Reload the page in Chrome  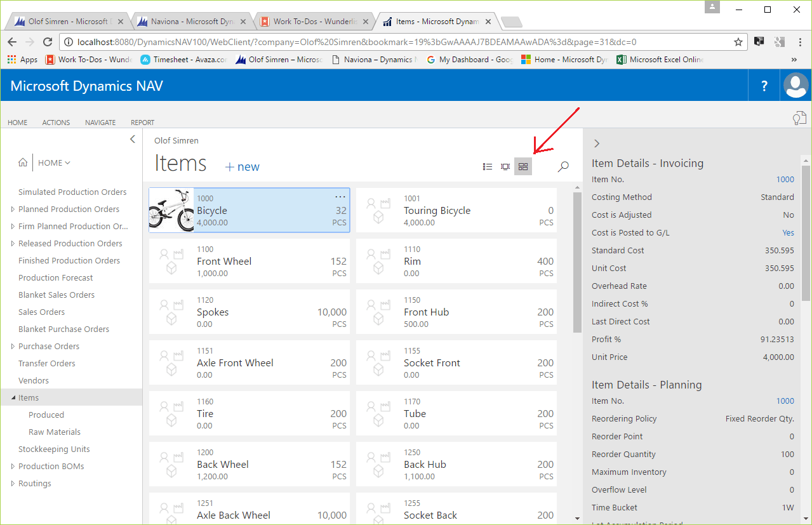[48, 42]
